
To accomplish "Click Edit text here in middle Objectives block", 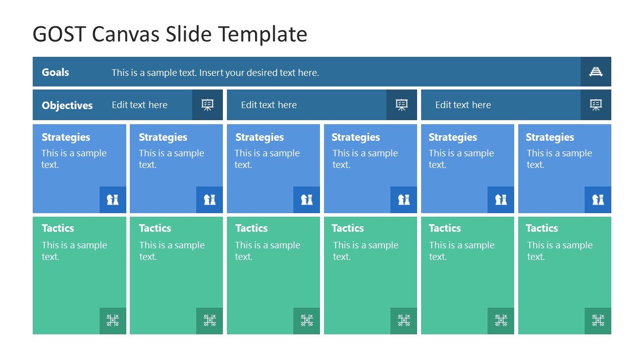I will point(269,105).
